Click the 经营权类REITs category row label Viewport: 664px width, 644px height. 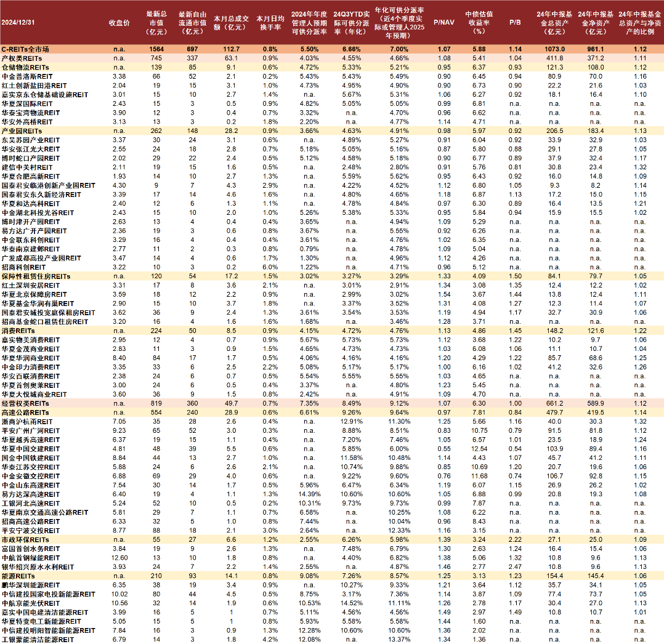coord(25,404)
